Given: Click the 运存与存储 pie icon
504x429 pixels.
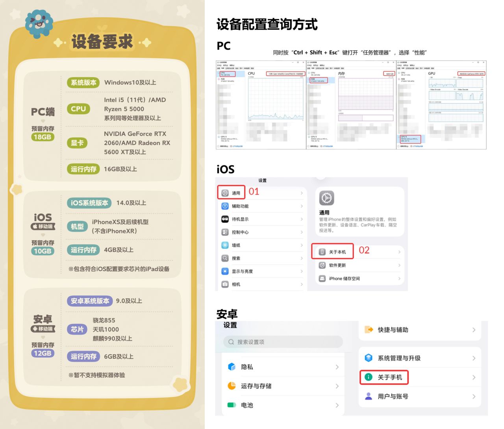Looking at the screenshot, I should tap(232, 386).
